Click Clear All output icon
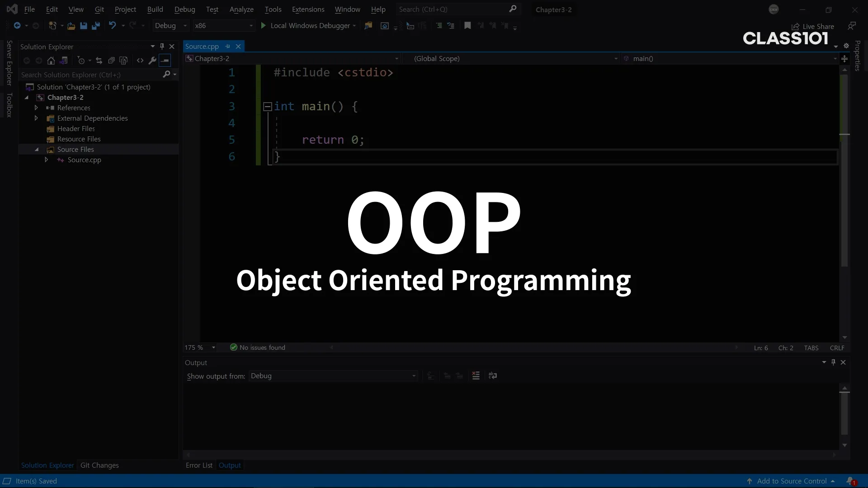Image resolution: width=868 pixels, height=488 pixels. [476, 375]
